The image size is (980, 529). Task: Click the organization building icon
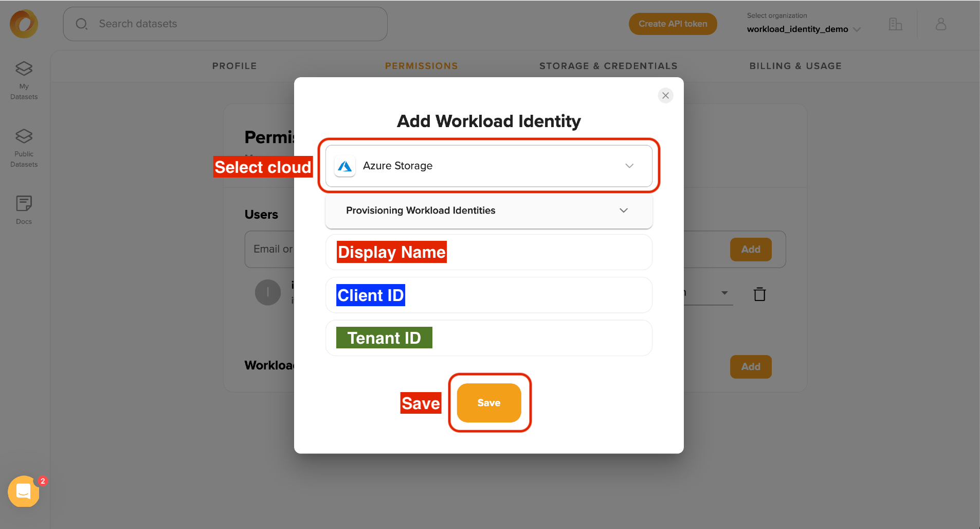click(895, 24)
